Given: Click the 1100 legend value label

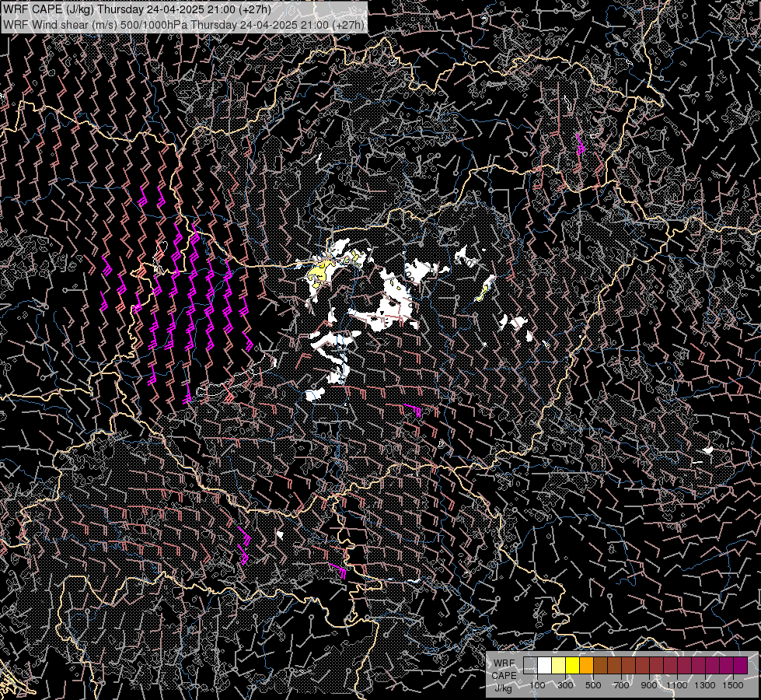Looking at the screenshot, I should (676, 685).
